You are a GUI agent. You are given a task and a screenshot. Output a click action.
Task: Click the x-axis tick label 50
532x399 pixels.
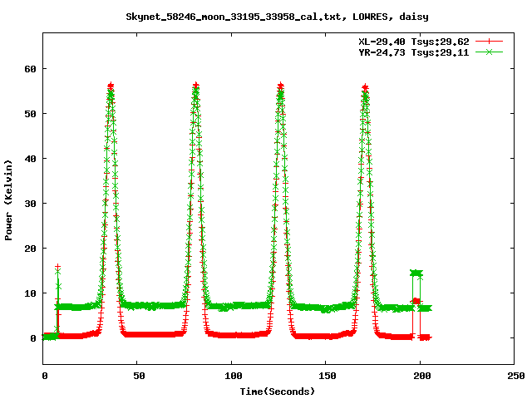coord(139,376)
